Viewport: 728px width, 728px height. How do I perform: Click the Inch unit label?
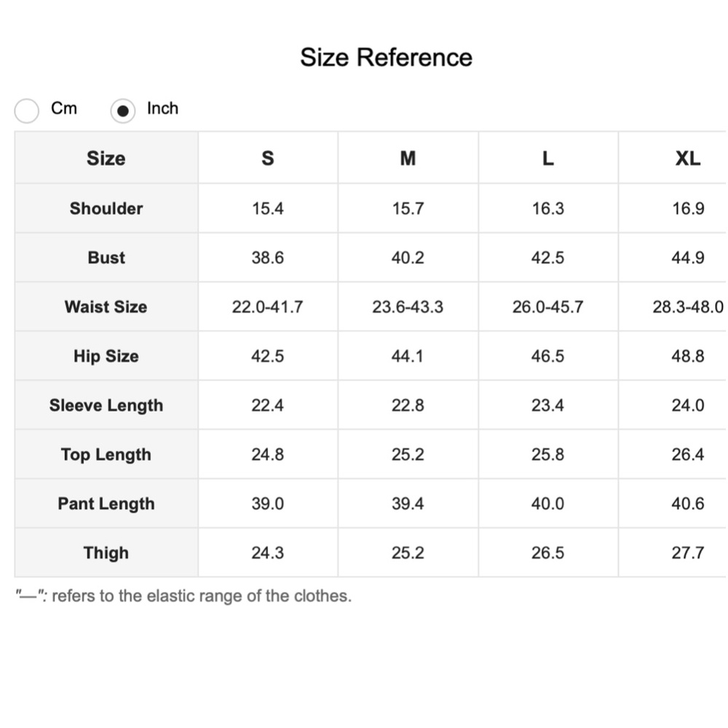[x=162, y=108]
